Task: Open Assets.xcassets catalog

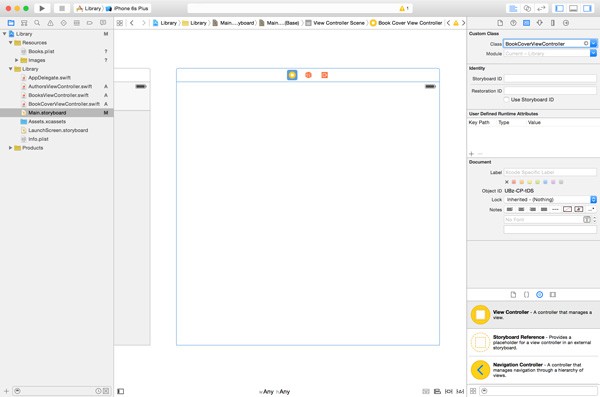Action: point(47,121)
